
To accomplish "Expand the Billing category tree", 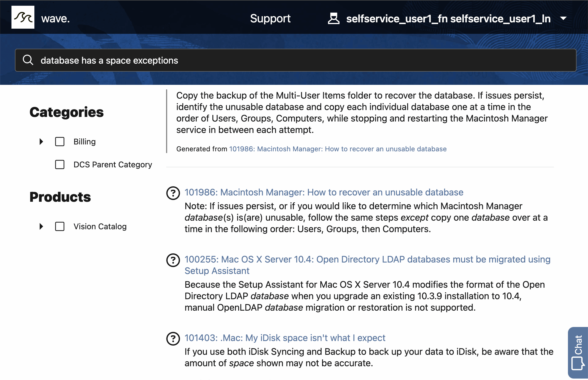I will pyautogui.click(x=41, y=141).
